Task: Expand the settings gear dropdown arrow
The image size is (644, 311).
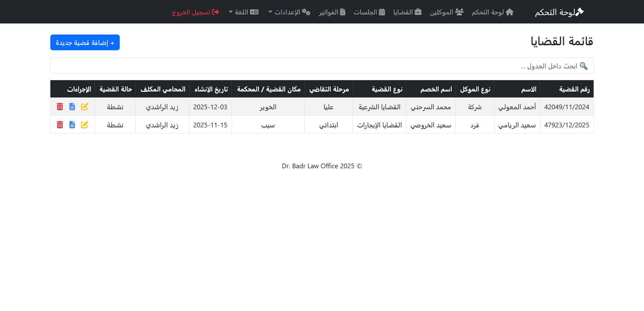Action: tap(270, 12)
